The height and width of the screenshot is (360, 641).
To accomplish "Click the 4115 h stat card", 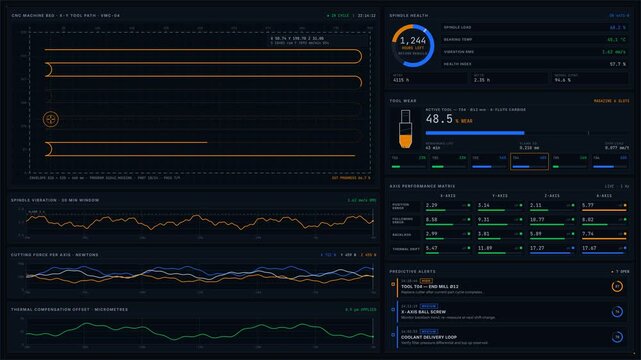I will click(x=428, y=78).
